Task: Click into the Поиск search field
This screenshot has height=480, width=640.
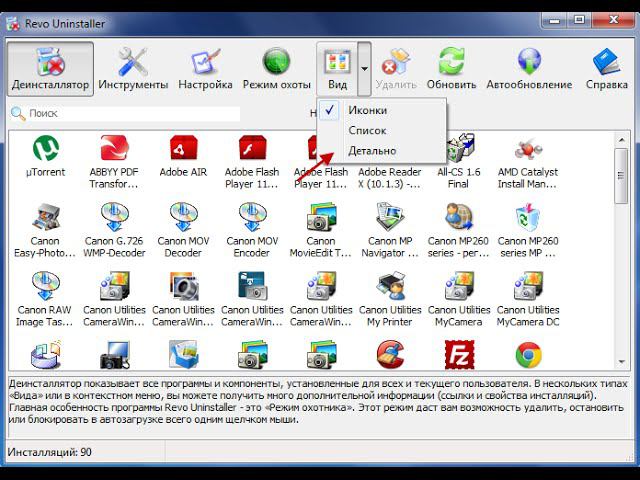Action: pyautogui.click(x=133, y=113)
